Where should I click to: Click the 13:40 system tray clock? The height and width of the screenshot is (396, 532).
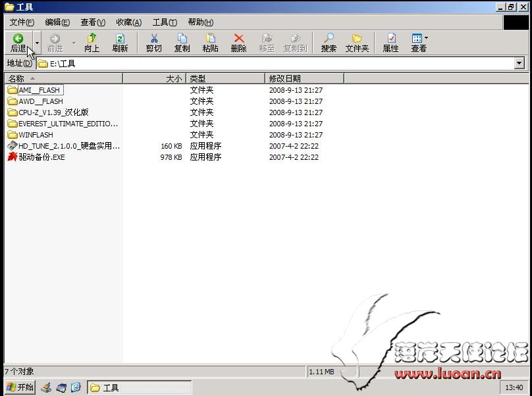(514, 387)
